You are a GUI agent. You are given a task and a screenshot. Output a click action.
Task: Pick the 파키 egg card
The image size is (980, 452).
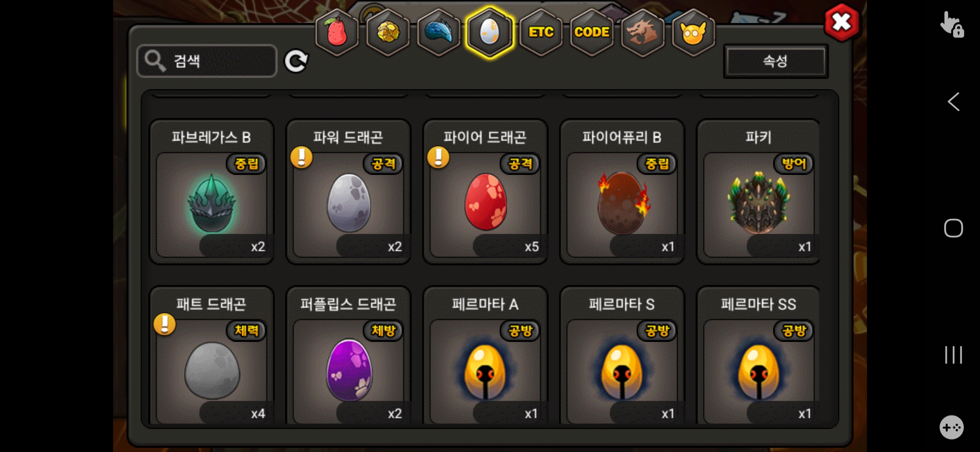pyautogui.click(x=758, y=192)
